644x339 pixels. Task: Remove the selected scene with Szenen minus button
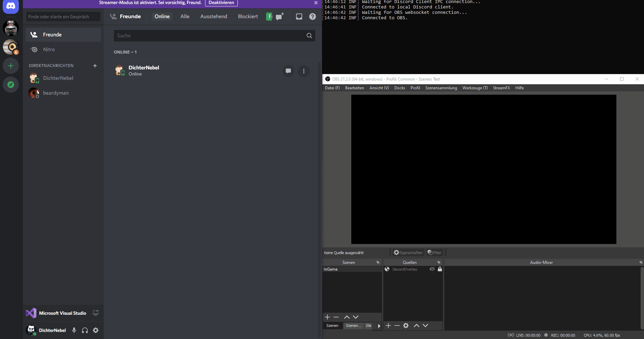coord(336,317)
